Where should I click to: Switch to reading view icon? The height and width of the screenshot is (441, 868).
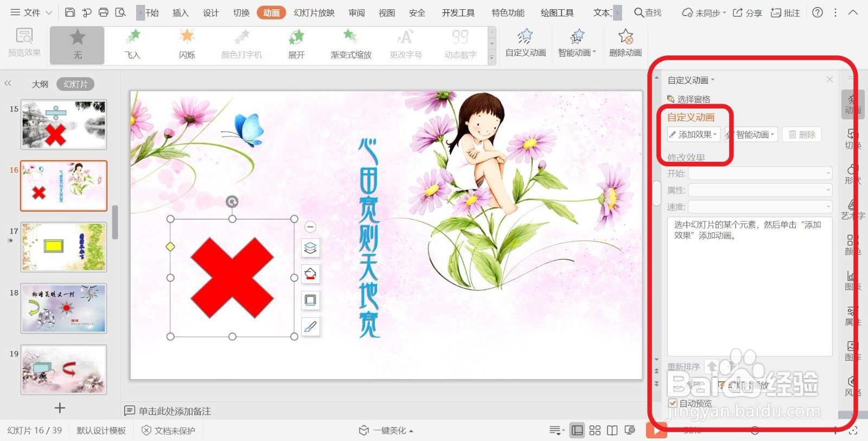612,430
